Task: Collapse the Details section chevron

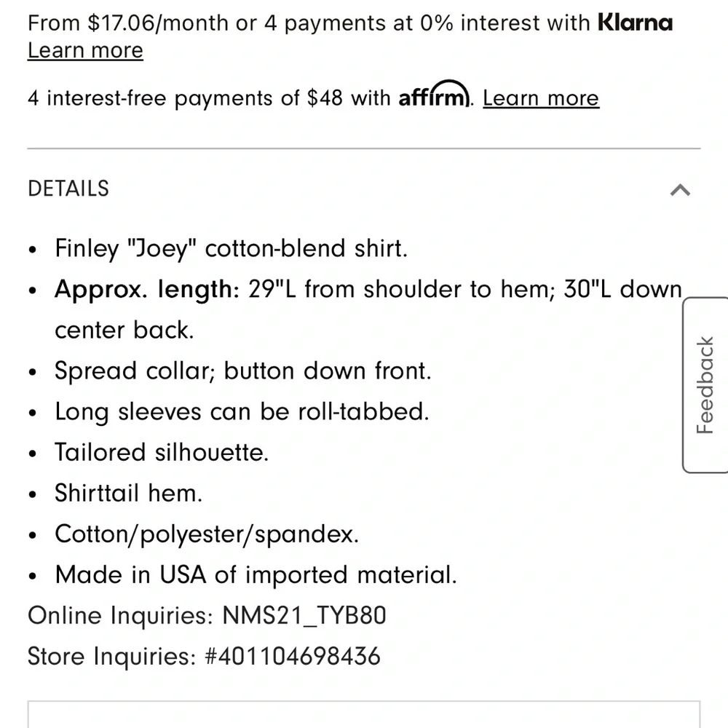Action: coord(679,190)
